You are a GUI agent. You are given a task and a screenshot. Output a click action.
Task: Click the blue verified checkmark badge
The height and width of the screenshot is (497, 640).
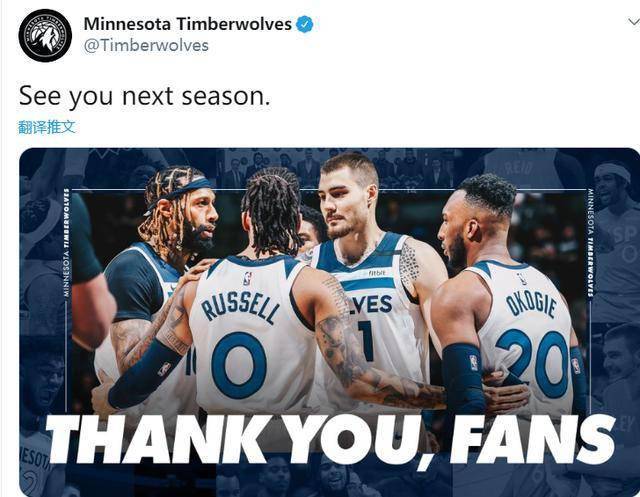coord(304,24)
